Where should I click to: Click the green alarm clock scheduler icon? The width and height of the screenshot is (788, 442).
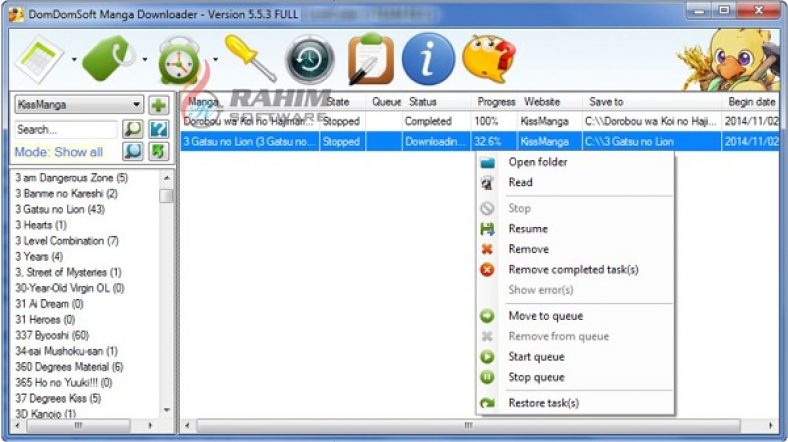(x=179, y=60)
